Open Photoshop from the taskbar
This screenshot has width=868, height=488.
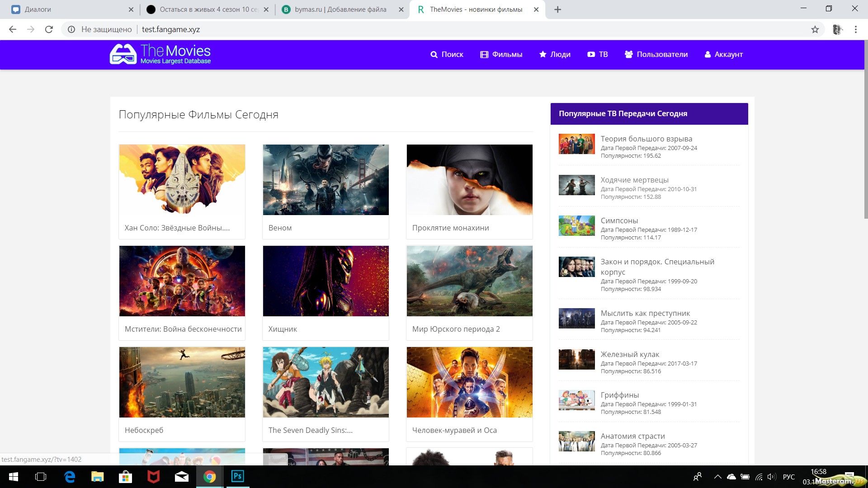237,476
